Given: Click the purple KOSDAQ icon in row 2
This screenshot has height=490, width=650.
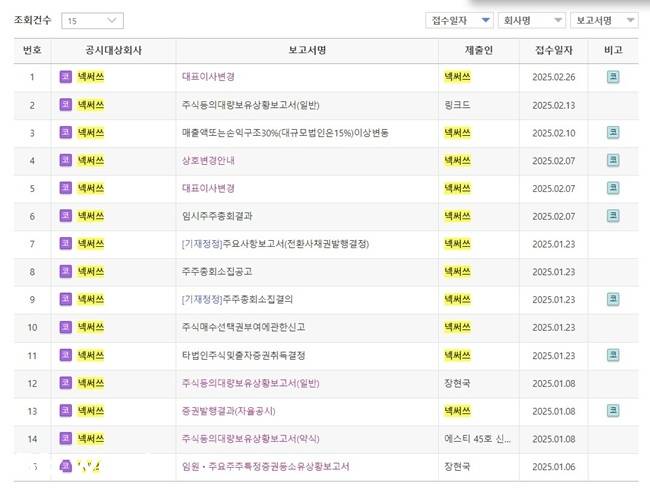Looking at the screenshot, I should pos(65,104).
